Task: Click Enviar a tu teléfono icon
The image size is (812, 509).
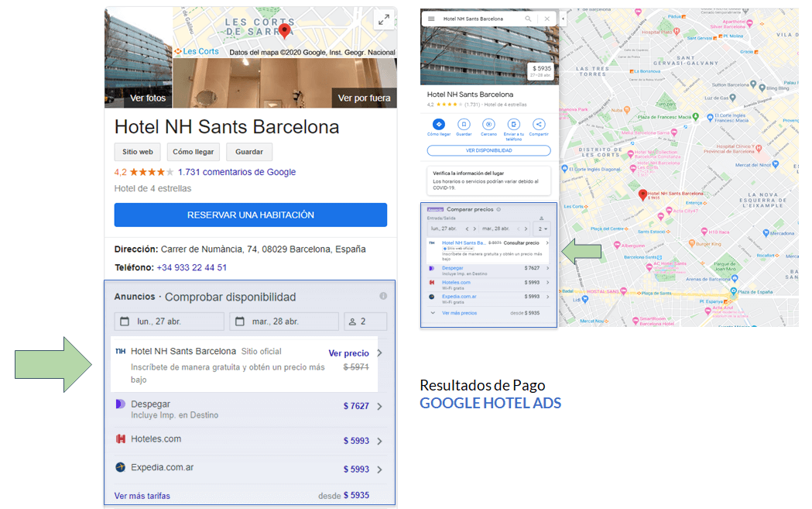Action: coord(513,125)
